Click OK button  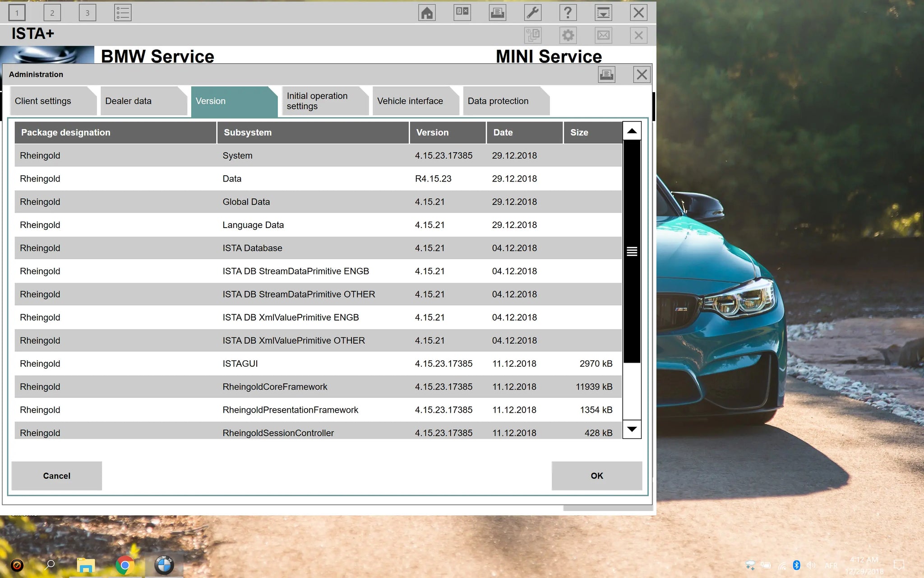tap(597, 476)
